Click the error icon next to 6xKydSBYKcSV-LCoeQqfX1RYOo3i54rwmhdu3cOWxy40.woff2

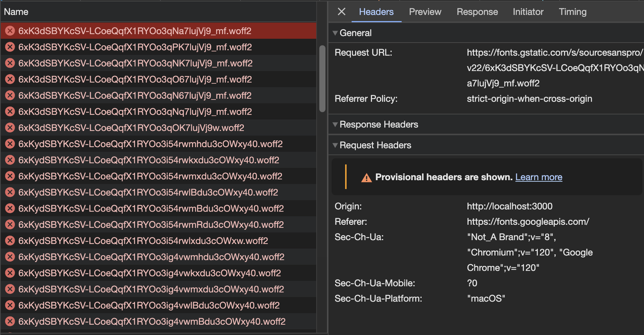pos(10,144)
